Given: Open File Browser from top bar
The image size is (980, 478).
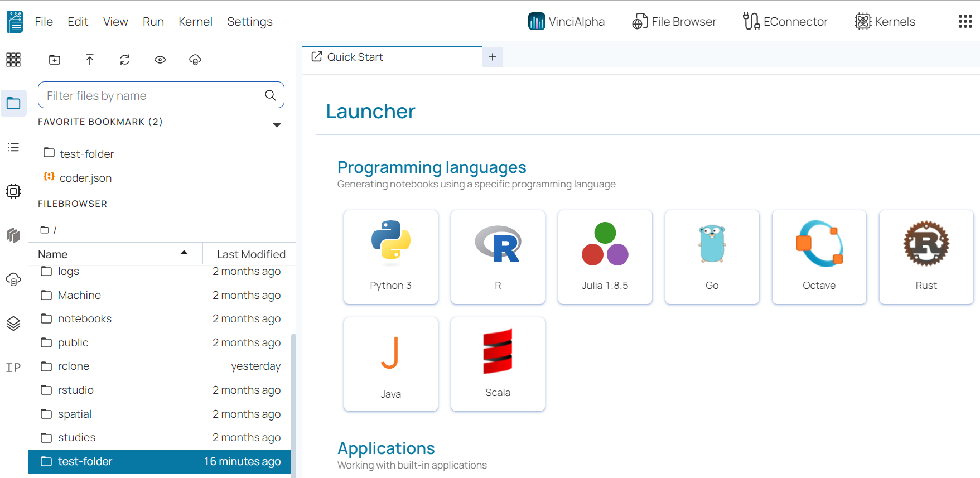Looking at the screenshot, I should point(674,22).
